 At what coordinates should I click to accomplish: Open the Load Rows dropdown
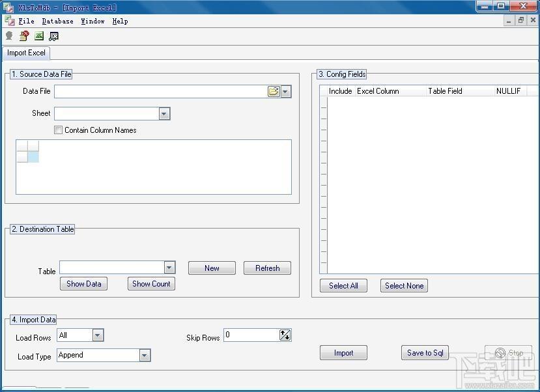point(98,335)
